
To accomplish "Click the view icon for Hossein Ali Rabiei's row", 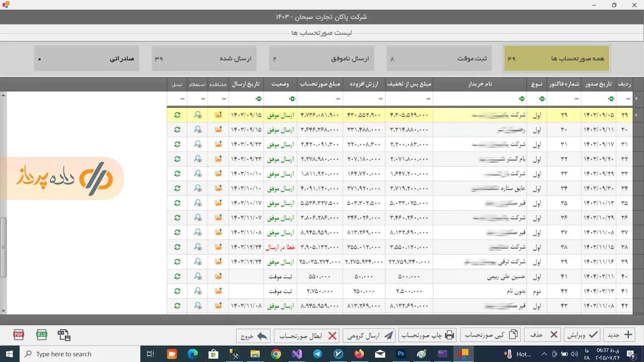I will point(218,276).
